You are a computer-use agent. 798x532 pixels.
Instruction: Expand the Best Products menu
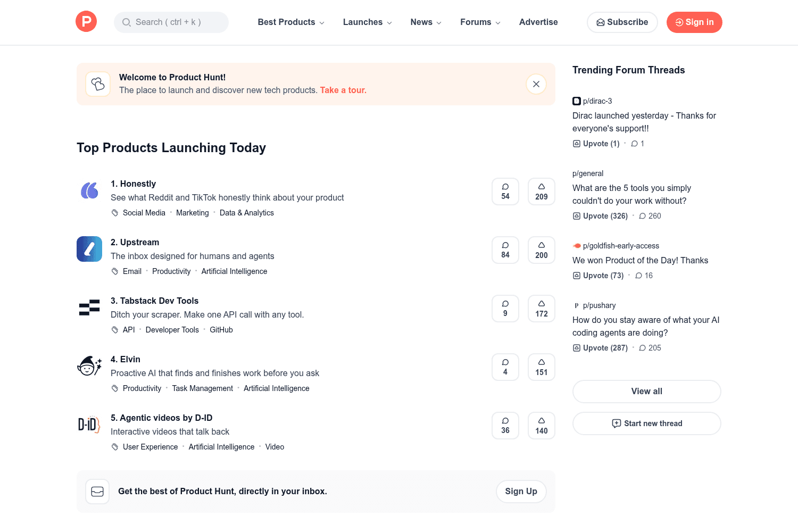click(291, 22)
